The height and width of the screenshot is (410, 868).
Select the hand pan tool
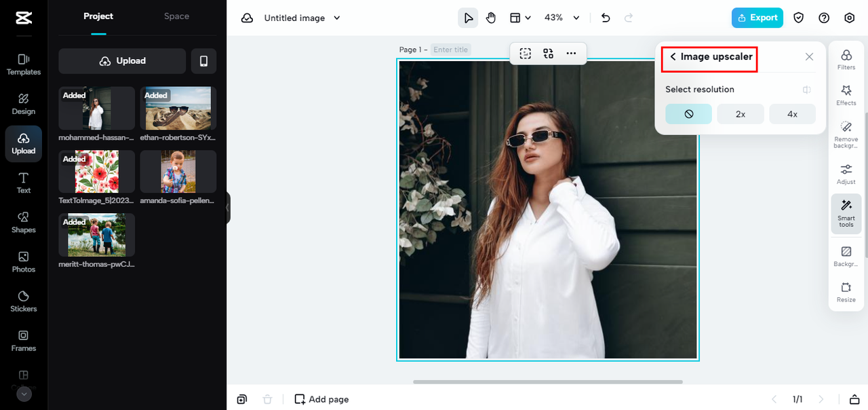[x=491, y=18]
